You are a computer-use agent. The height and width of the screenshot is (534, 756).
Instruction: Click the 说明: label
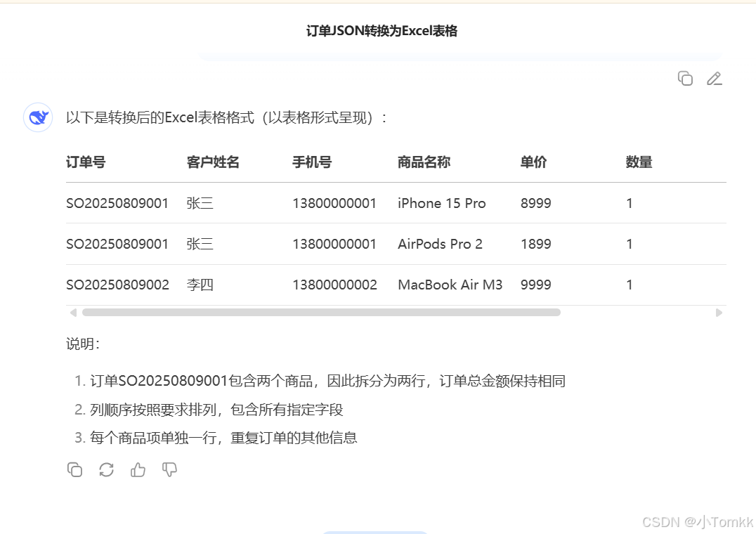(x=83, y=344)
